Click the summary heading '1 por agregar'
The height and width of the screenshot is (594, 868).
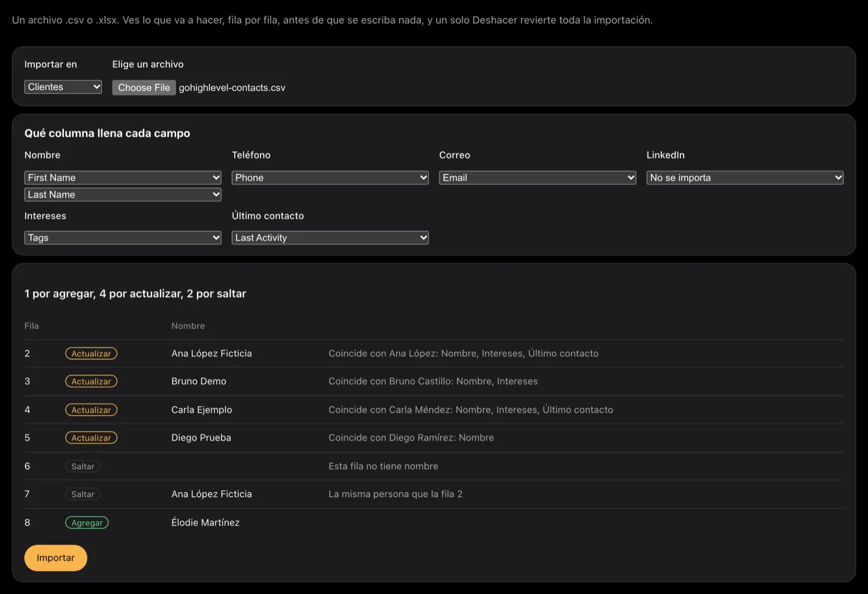(x=136, y=294)
